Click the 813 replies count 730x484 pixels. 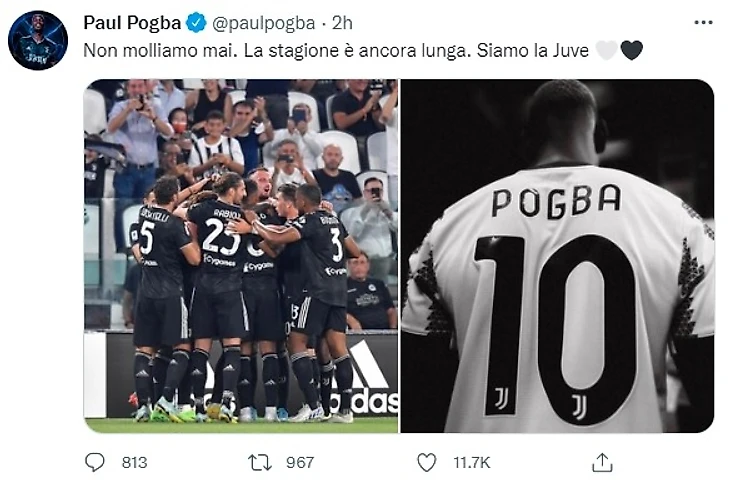(x=134, y=462)
